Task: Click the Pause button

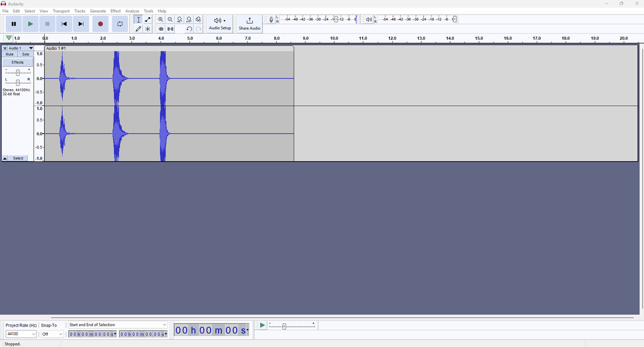Action: pyautogui.click(x=13, y=24)
